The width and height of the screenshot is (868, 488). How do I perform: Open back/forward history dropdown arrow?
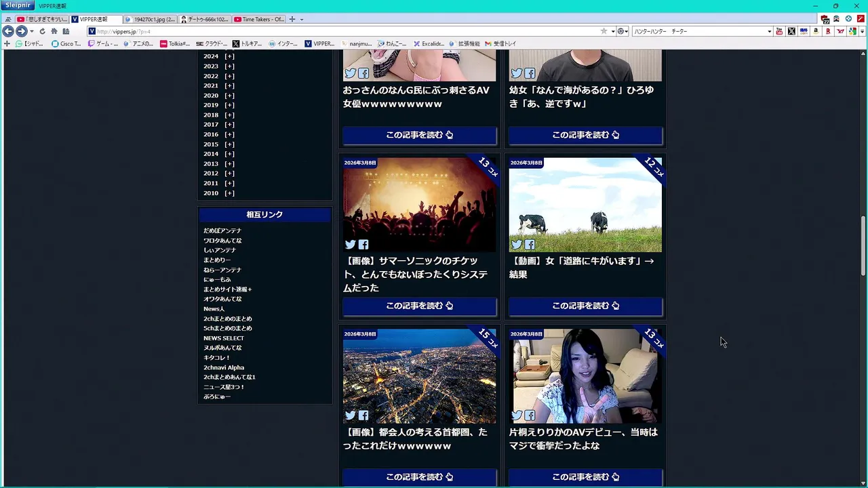[32, 31]
